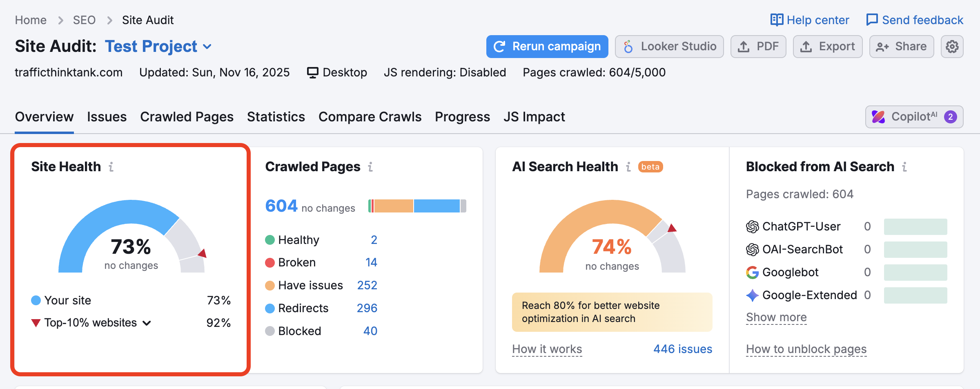Click the Rerun campaign button
The image size is (980, 389).
pos(547,46)
